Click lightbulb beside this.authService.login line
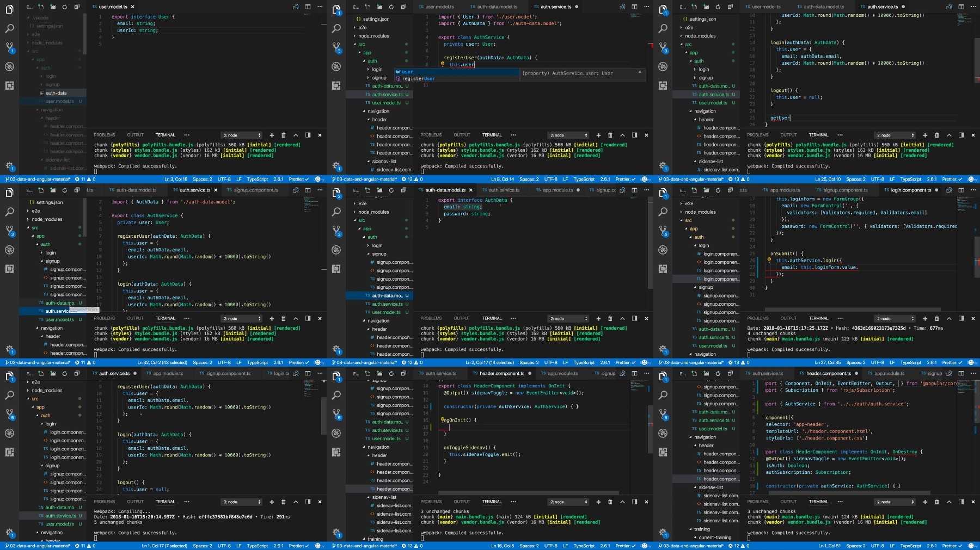 pos(769,260)
